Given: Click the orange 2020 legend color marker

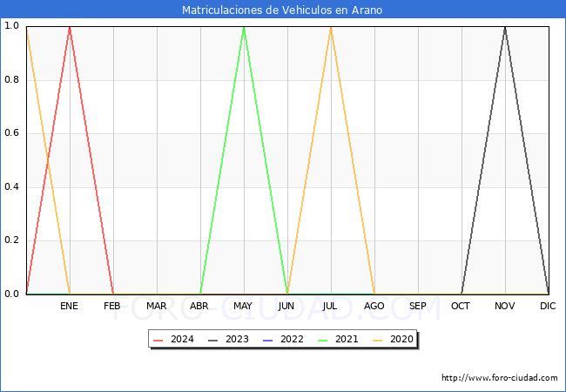Looking at the screenshot, I should (378, 341).
